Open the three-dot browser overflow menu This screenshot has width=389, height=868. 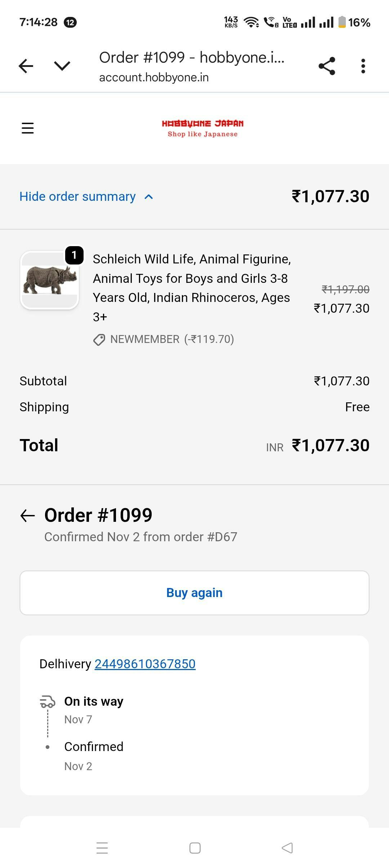(363, 66)
